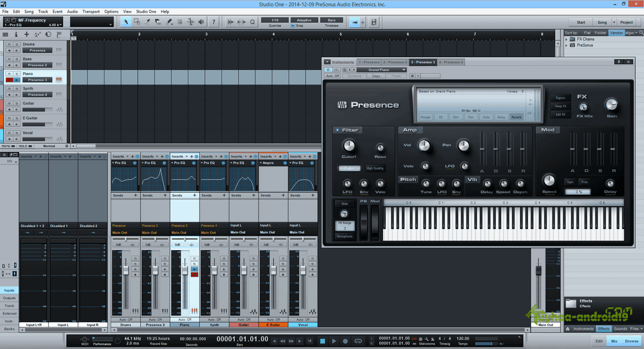Select the Arrow tool in the toolbar
The width and height of the screenshot is (644, 349).
click(x=126, y=21)
